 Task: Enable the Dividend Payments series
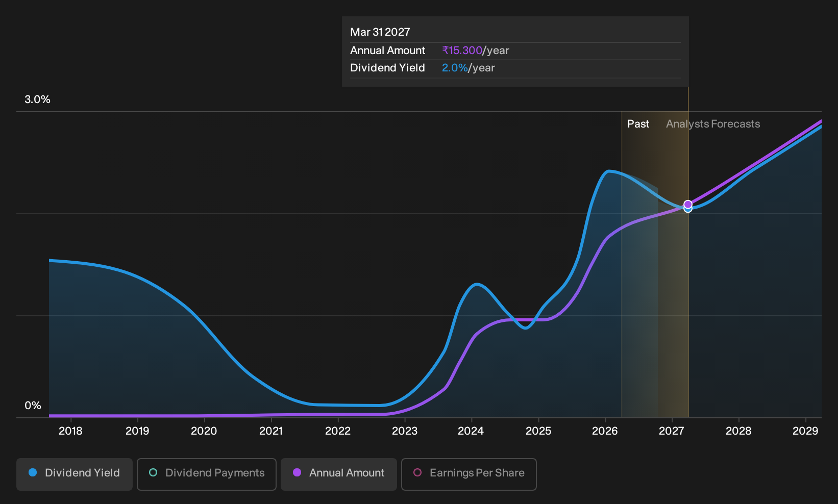pos(207,474)
